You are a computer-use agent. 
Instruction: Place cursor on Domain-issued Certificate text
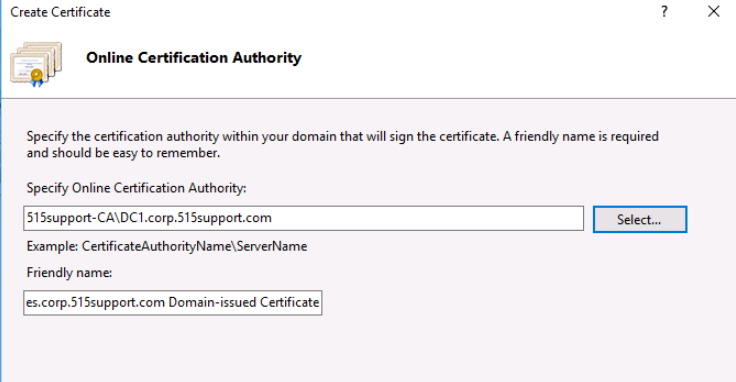coord(244,302)
